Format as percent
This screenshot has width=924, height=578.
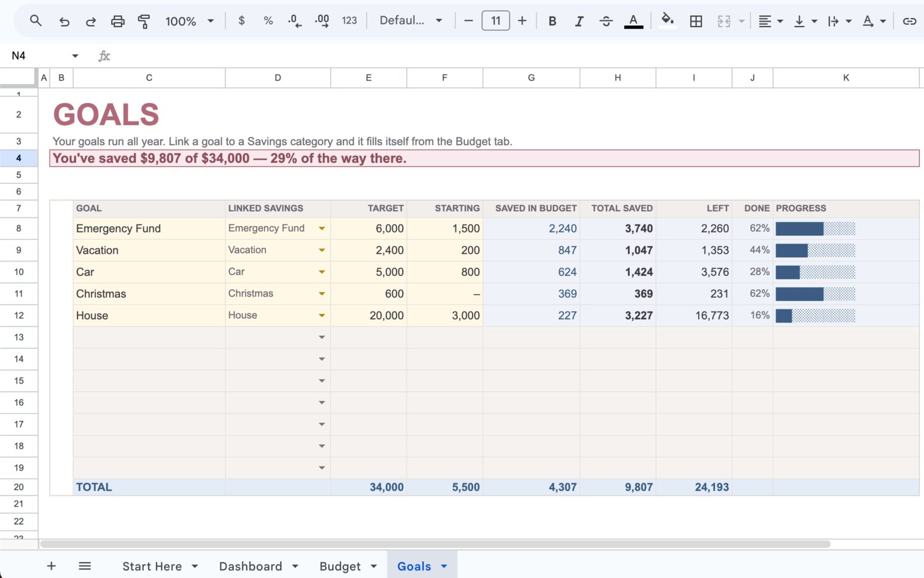click(x=268, y=21)
